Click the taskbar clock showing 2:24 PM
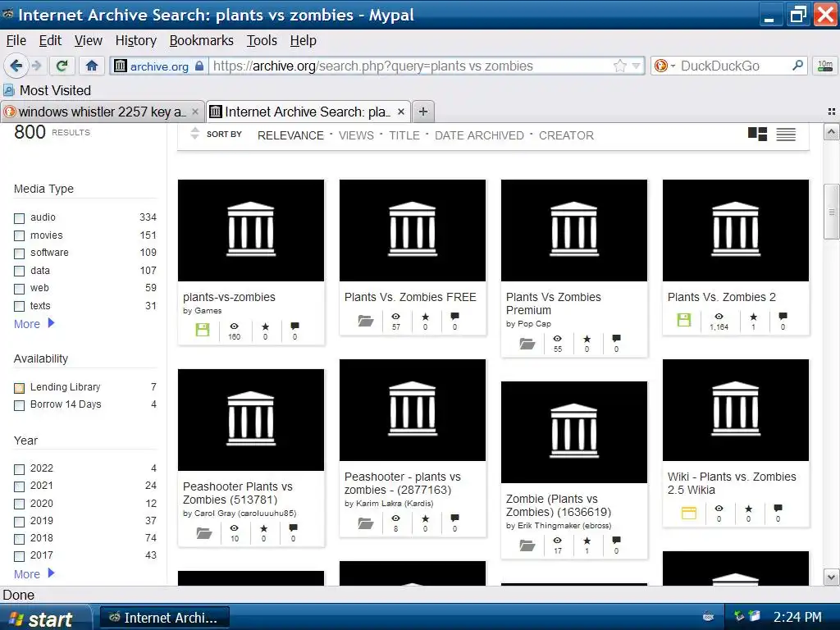Viewport: 840px width, 630px height. (797, 617)
